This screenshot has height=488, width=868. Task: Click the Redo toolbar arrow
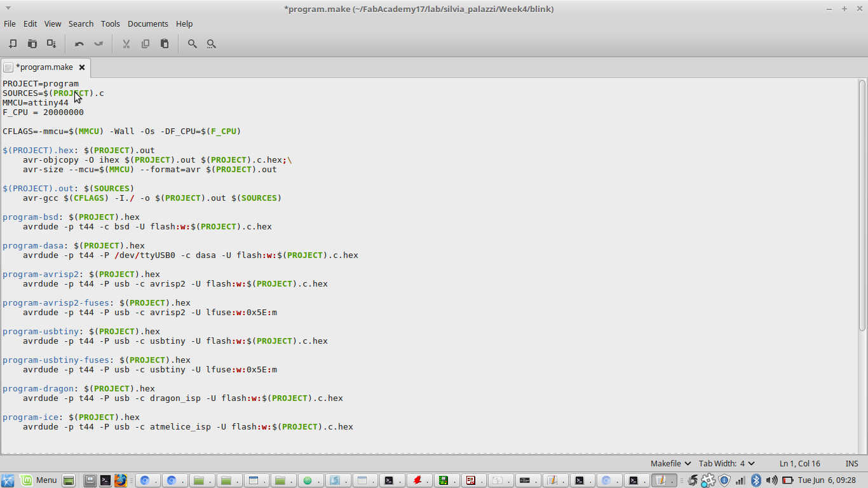point(98,44)
